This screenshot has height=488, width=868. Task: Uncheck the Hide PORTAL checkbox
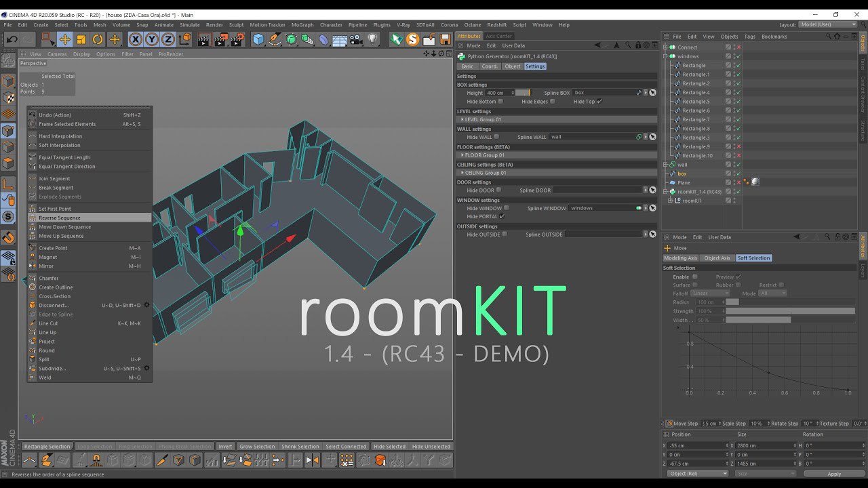[502, 217]
